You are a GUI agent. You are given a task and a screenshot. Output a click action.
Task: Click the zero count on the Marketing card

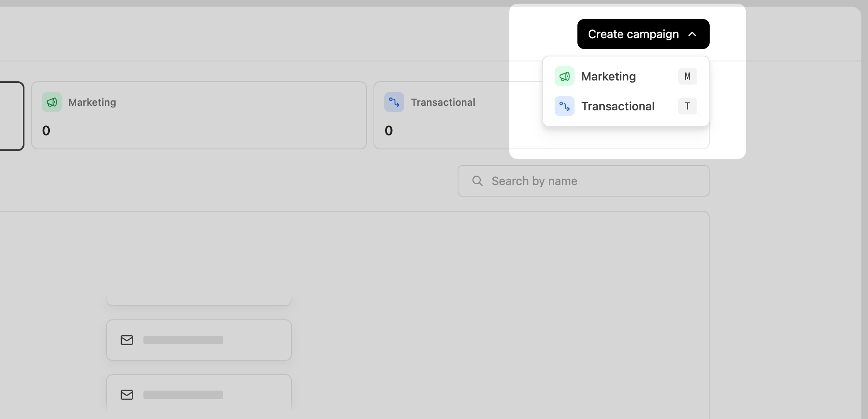click(46, 130)
